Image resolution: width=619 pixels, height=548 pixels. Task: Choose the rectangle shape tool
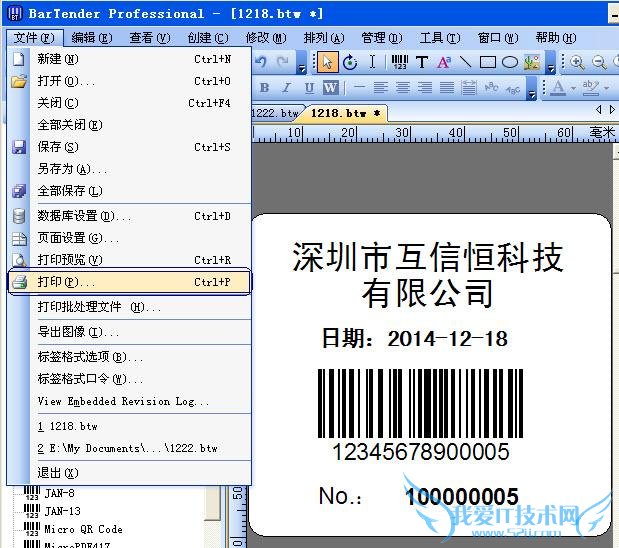click(487, 62)
